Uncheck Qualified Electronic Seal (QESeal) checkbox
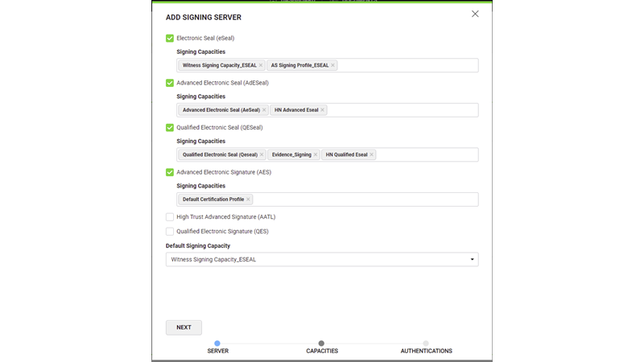 170,128
